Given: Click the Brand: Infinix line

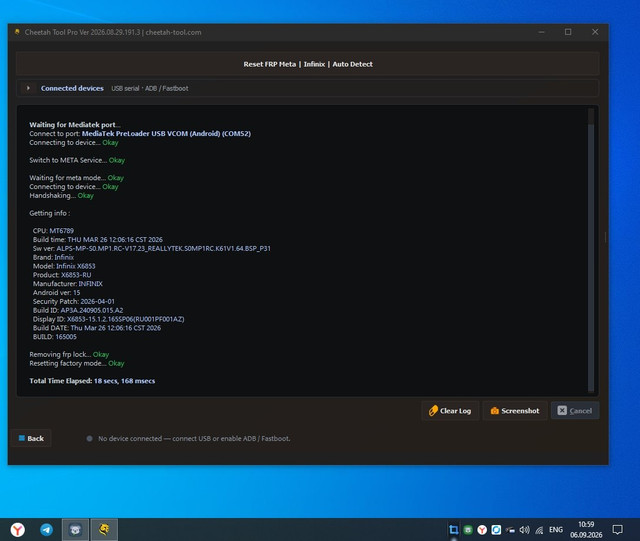Looking at the screenshot, I should coord(53,257).
